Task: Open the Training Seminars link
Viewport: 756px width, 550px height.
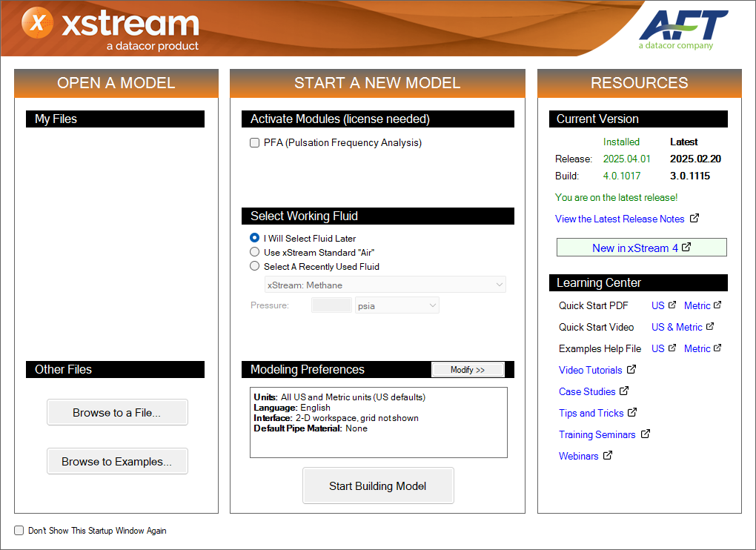Action: 597,434
